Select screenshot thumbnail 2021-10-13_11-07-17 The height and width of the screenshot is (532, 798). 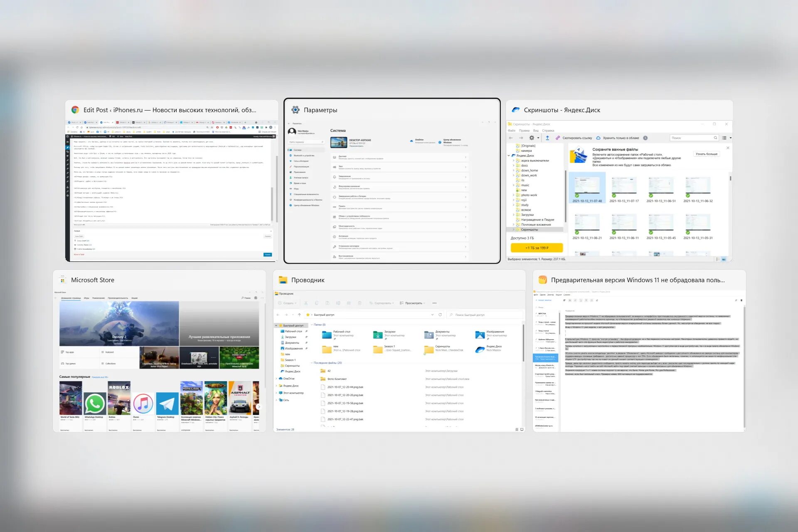(624, 185)
